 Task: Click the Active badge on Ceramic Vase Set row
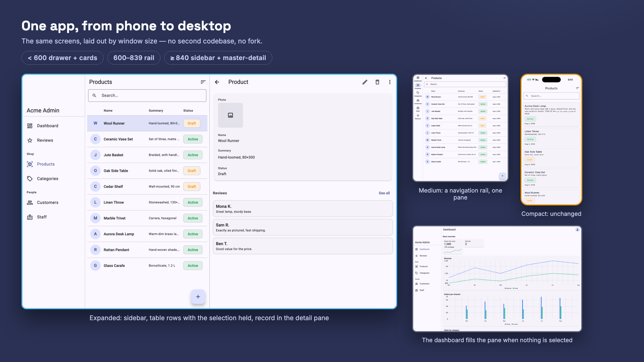pos(193,139)
